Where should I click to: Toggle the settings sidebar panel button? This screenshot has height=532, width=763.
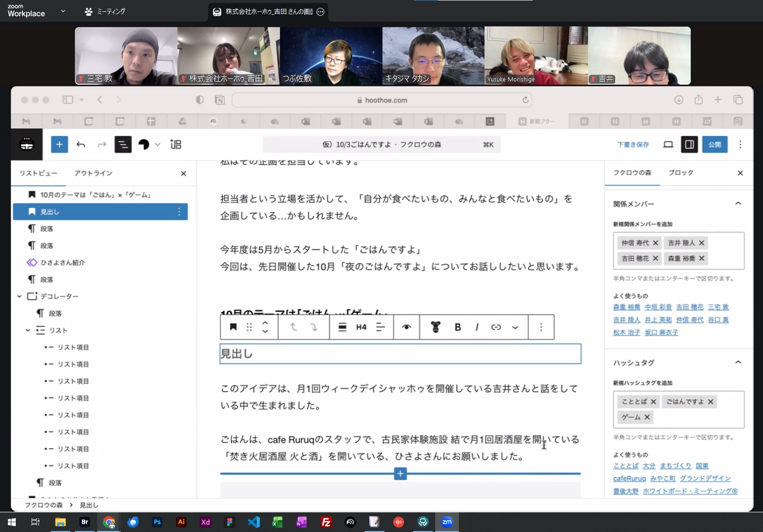point(689,144)
